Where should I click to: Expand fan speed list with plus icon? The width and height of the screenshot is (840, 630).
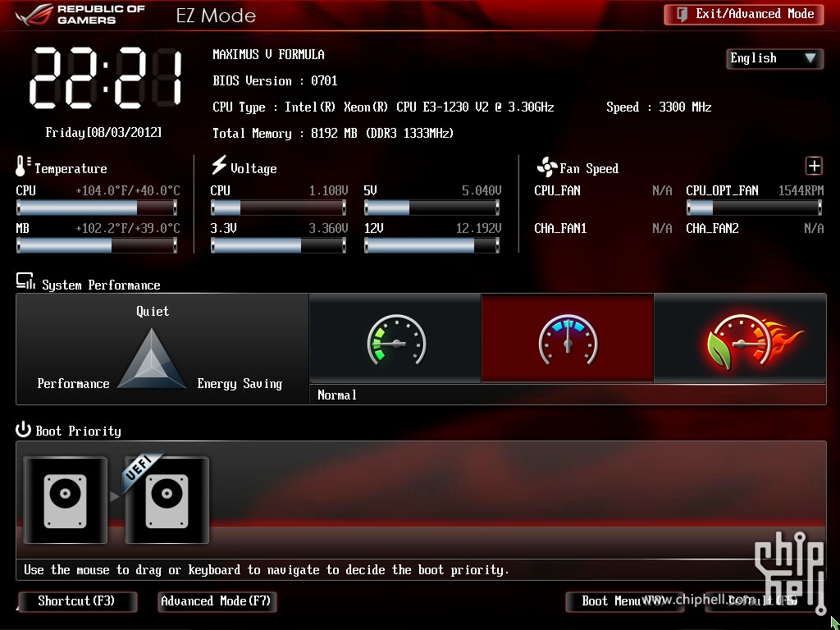[x=814, y=166]
